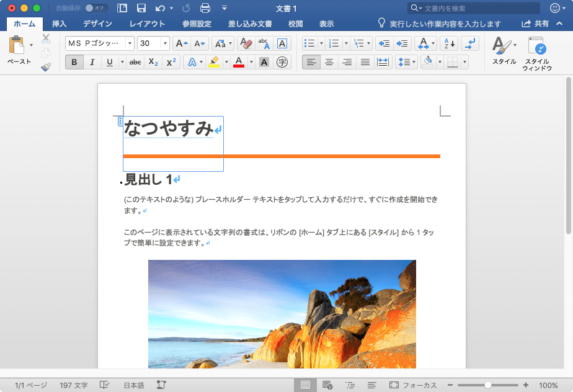
Task: Click the decrease indent icon
Action: tap(384, 43)
